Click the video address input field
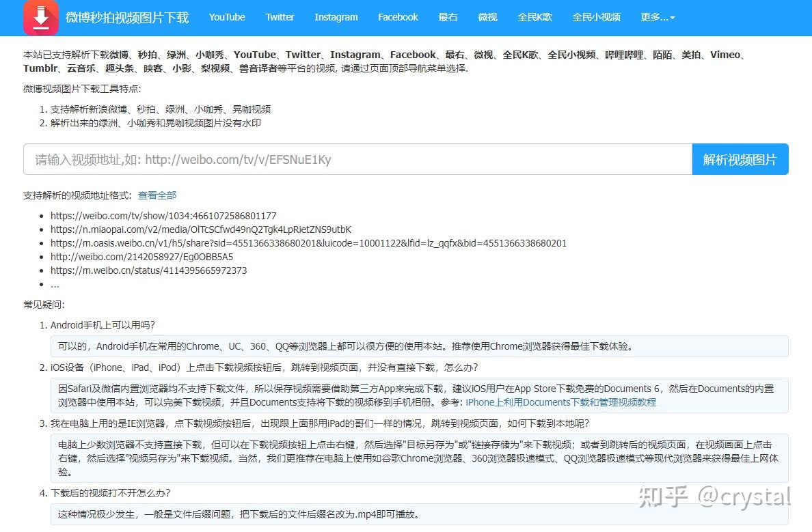The height and width of the screenshot is (532, 812). (x=355, y=158)
